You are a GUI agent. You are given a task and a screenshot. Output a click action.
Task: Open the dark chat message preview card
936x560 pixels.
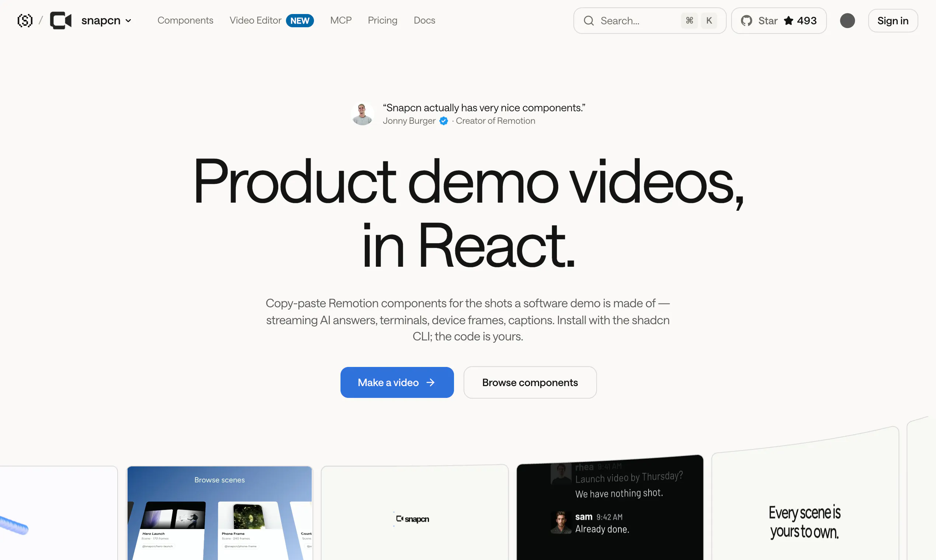tap(610, 508)
